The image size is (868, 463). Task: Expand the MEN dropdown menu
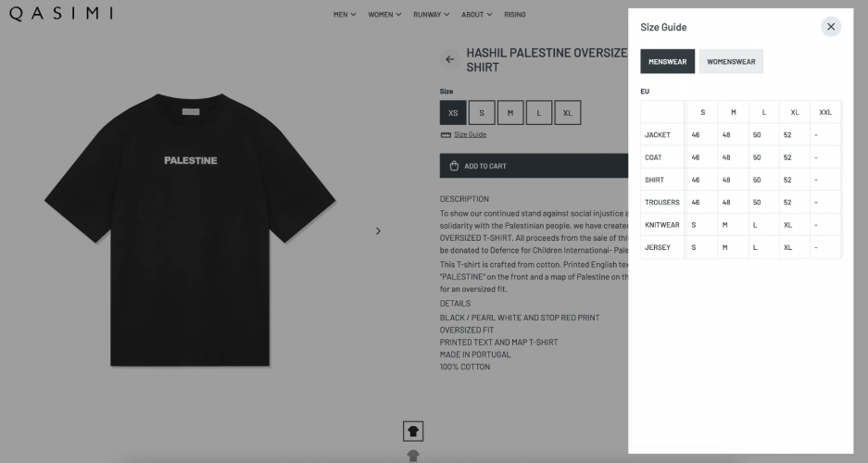click(x=345, y=15)
